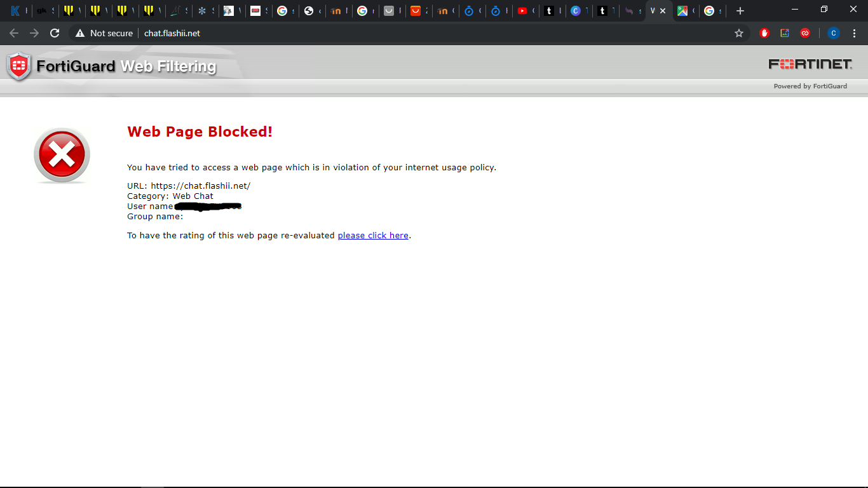Close the active blocked-page tab
Viewport: 868px width, 488px height.
pyautogui.click(x=663, y=11)
